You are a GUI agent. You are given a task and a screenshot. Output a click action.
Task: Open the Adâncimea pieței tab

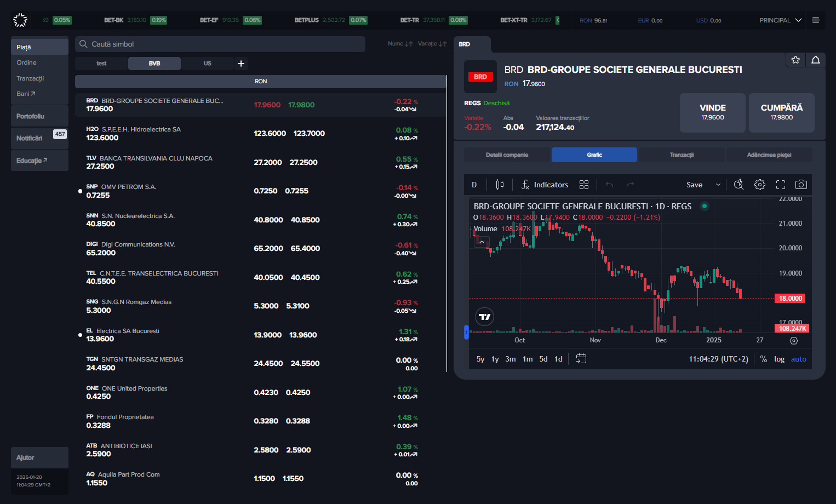(769, 155)
